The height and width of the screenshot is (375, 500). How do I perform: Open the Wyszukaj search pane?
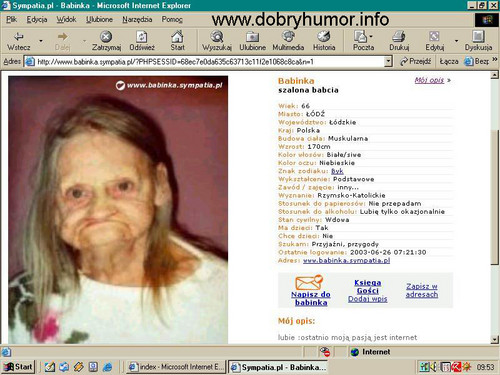[217, 41]
